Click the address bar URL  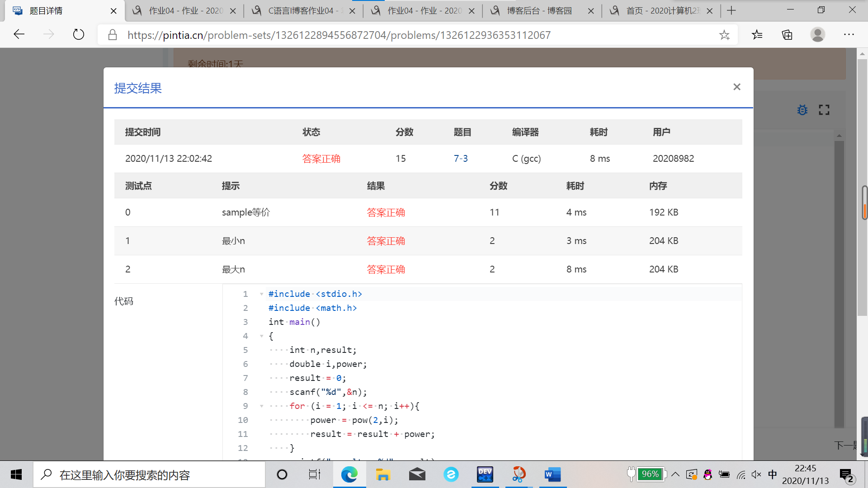339,35
